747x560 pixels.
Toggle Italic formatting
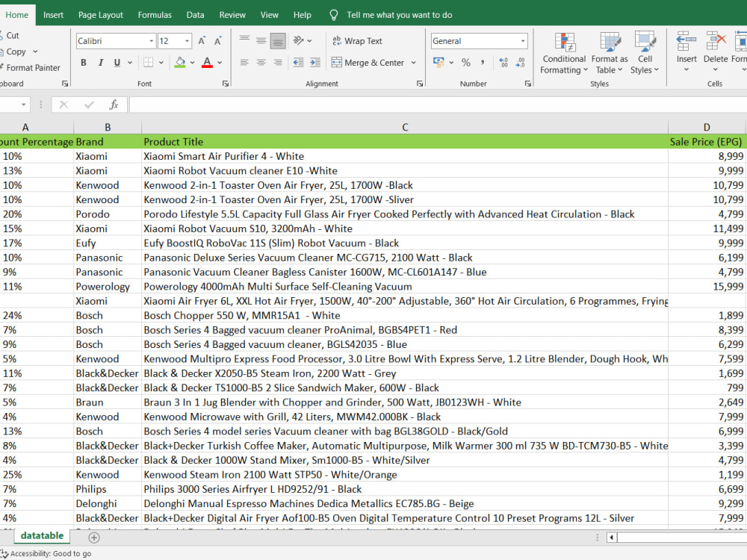[101, 63]
